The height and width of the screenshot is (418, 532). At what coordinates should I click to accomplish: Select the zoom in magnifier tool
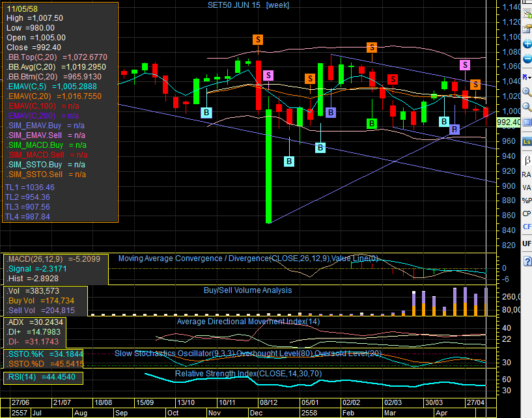click(527, 92)
